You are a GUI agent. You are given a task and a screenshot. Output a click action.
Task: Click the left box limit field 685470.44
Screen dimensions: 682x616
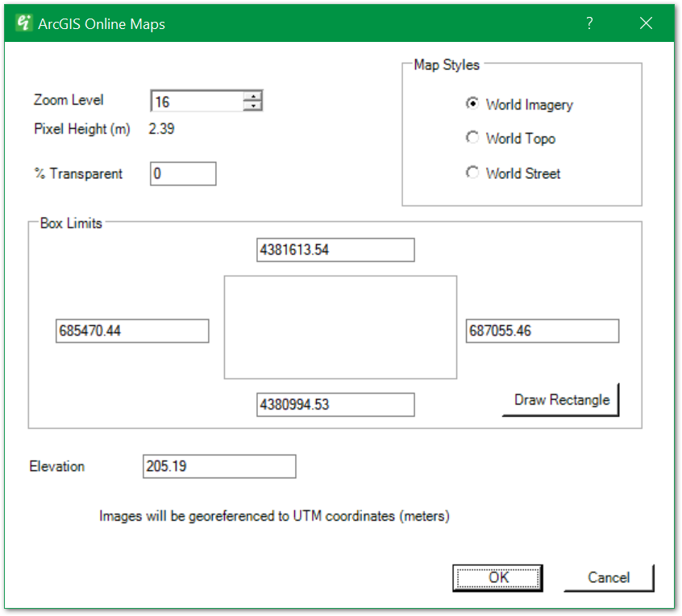[x=131, y=331]
